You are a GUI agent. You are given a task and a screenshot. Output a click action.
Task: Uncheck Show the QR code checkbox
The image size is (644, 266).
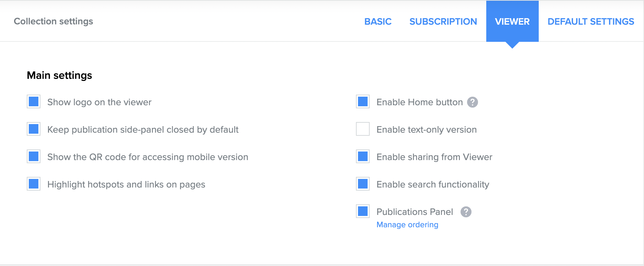click(x=34, y=157)
